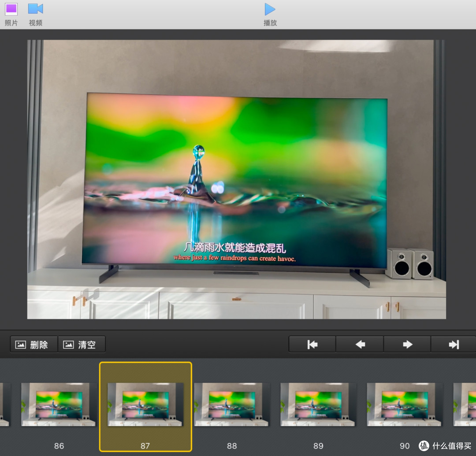Click the purple 照片 (Photos) icon
This screenshot has height=456, width=476.
coord(11,9)
